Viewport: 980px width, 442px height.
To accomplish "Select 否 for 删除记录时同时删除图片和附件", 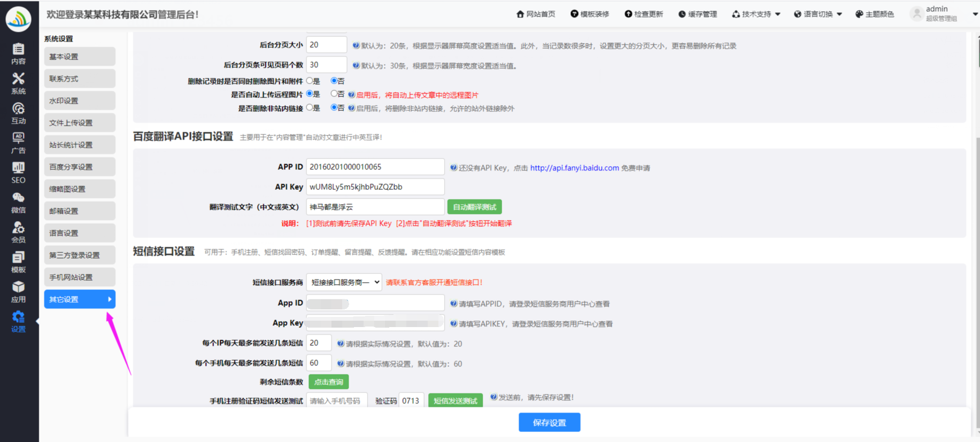I will coord(334,81).
